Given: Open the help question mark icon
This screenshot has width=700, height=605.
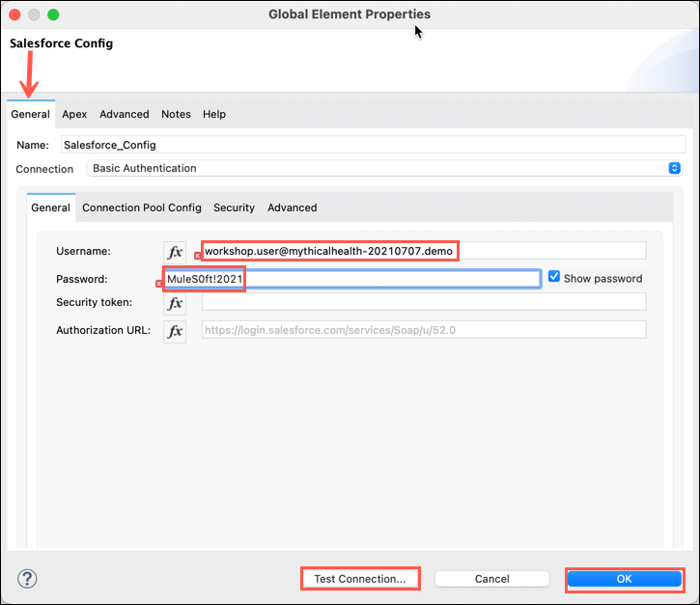Looking at the screenshot, I should point(27,579).
